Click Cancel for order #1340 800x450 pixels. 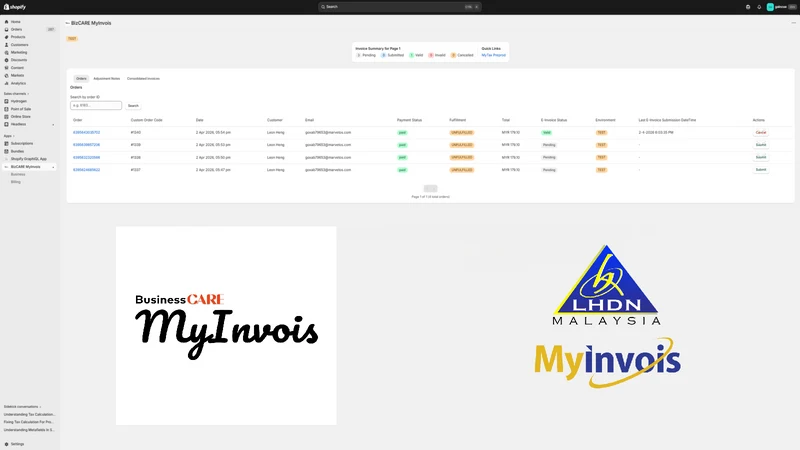coord(761,133)
